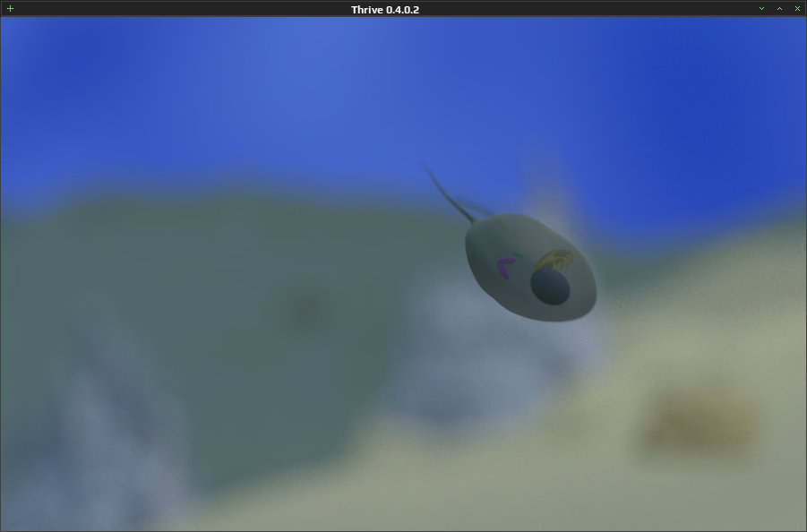807x532 pixels.
Task: Open the green plus window menu icon
Action: click(10, 9)
